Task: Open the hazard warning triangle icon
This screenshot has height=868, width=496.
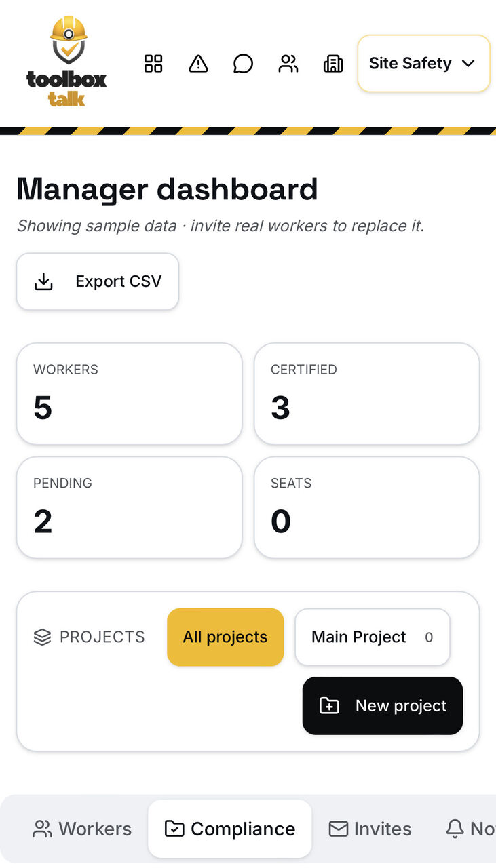Action: pos(198,64)
